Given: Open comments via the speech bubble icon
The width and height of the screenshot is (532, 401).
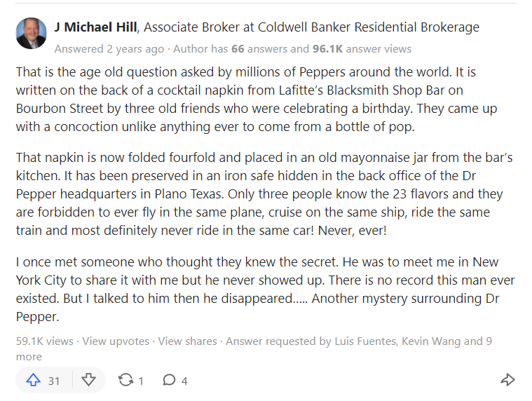Looking at the screenshot, I should click(169, 380).
